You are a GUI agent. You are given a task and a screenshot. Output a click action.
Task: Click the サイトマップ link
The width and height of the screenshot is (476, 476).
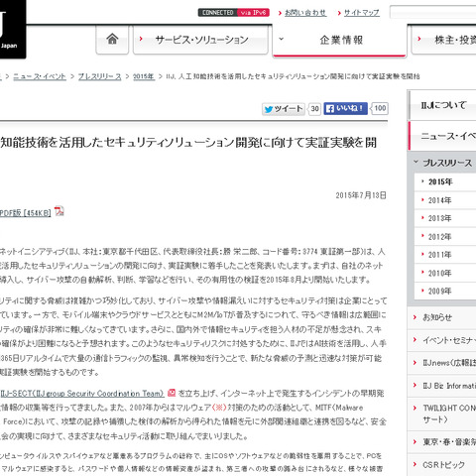pos(362,13)
